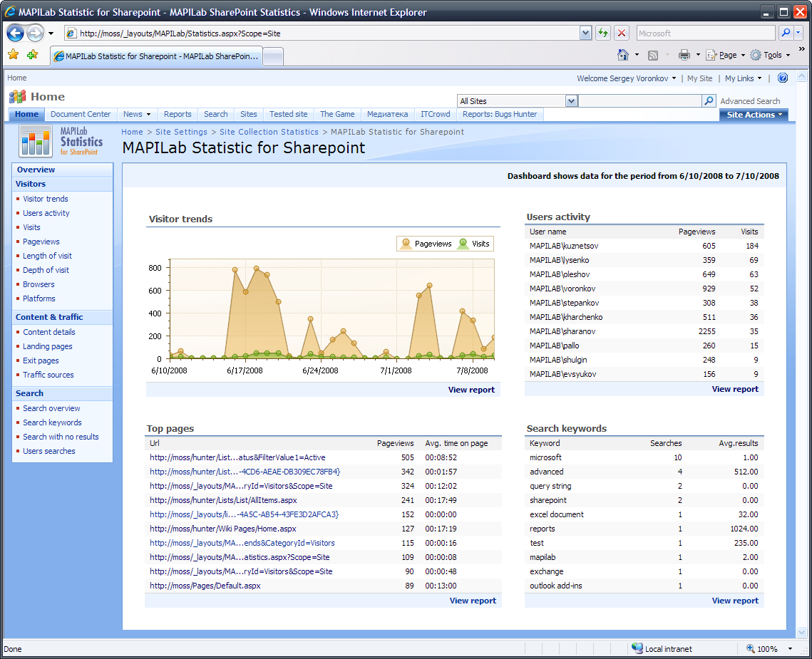Click the Local intranet zone icon

[x=637, y=648]
